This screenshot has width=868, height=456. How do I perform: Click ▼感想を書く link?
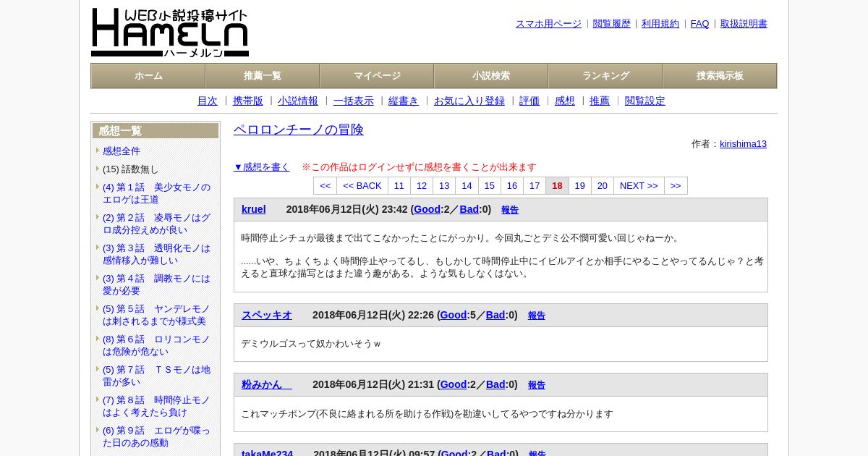[262, 167]
